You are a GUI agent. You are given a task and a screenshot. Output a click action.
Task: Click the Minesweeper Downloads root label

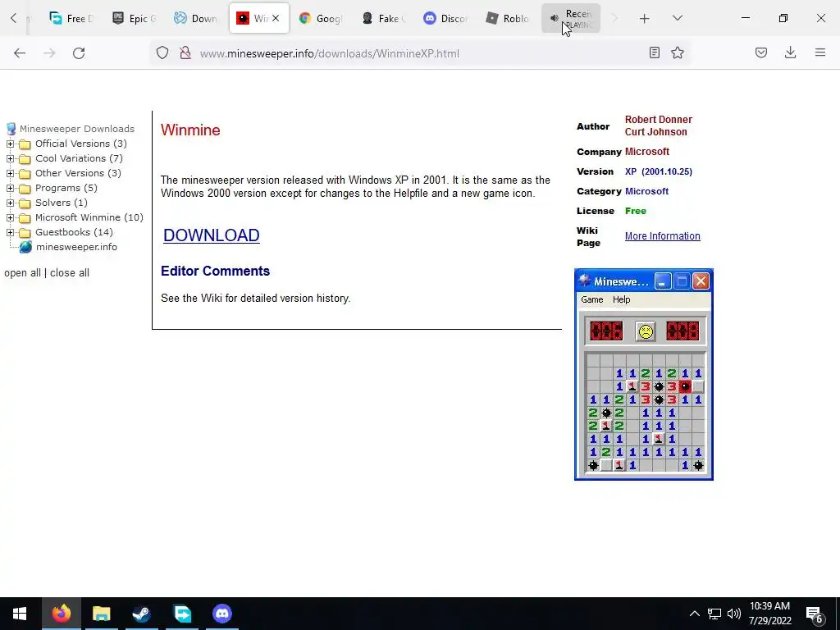[x=77, y=129]
